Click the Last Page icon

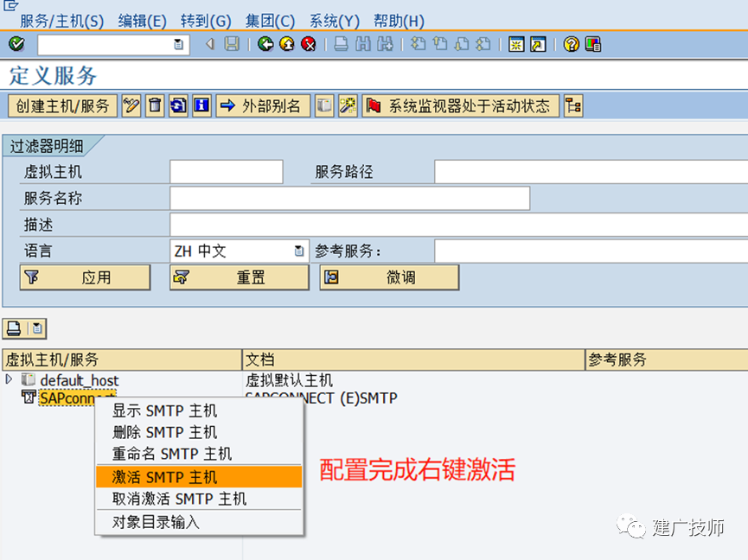point(483,44)
